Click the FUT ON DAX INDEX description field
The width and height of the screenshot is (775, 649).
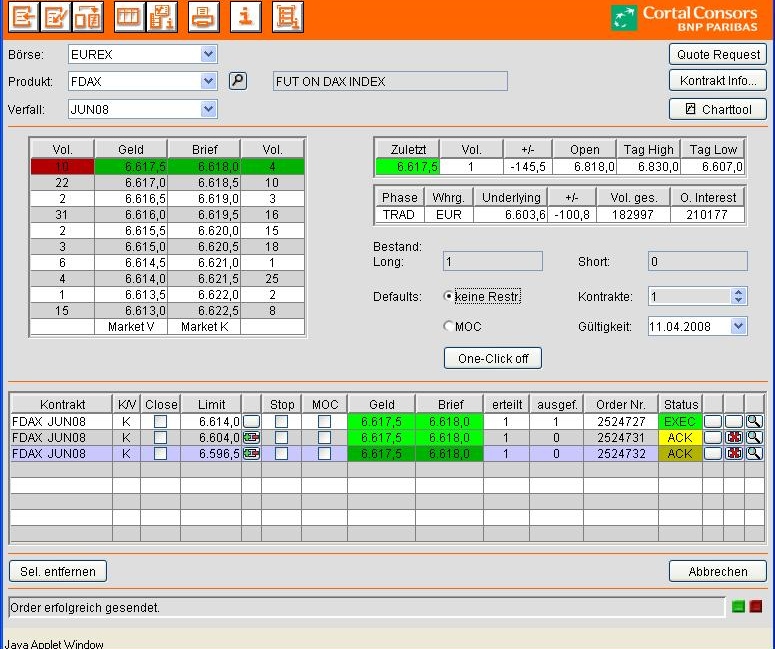pos(390,81)
